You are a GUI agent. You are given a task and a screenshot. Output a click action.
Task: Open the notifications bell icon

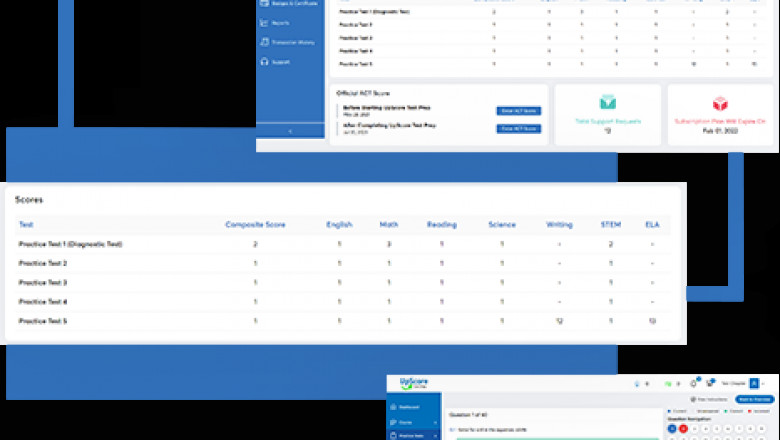[693, 383]
